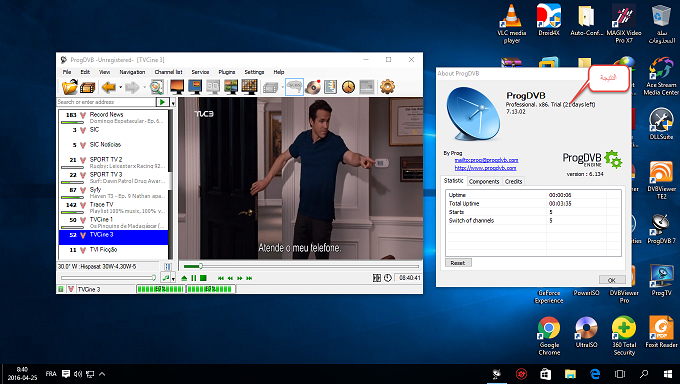Viewport: 680px width, 384px height.
Task: Open the program guide list icon
Action: pos(330,87)
